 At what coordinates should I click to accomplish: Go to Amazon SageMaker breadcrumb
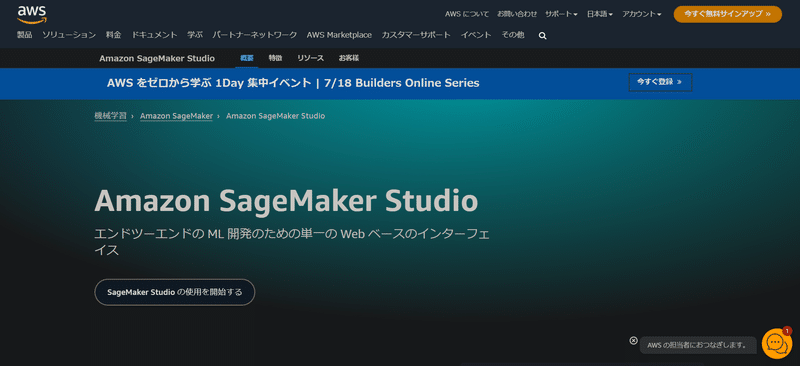click(x=177, y=116)
